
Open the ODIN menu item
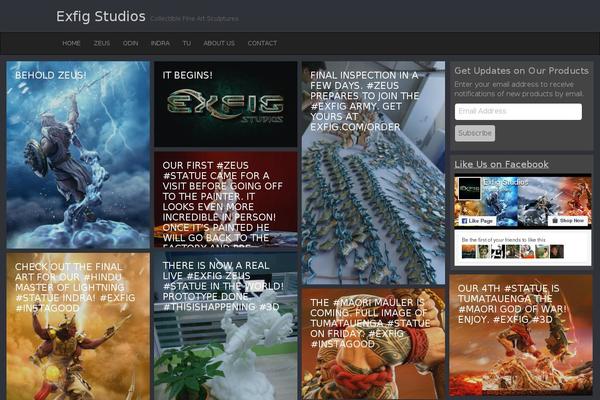point(130,43)
